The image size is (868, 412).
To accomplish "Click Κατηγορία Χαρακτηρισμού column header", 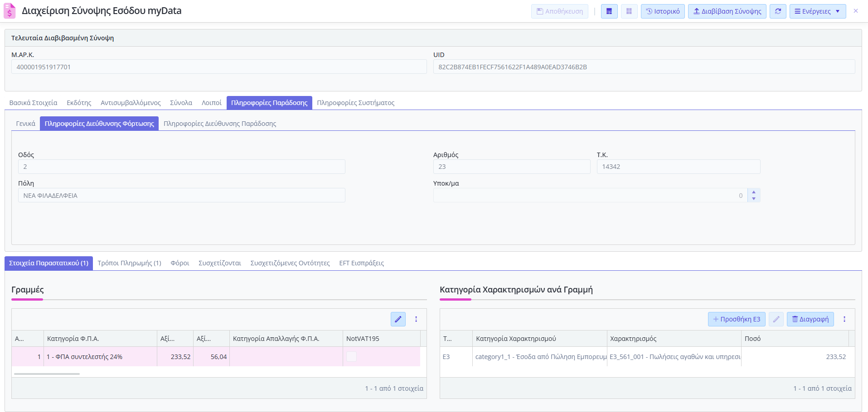I will click(539, 339).
